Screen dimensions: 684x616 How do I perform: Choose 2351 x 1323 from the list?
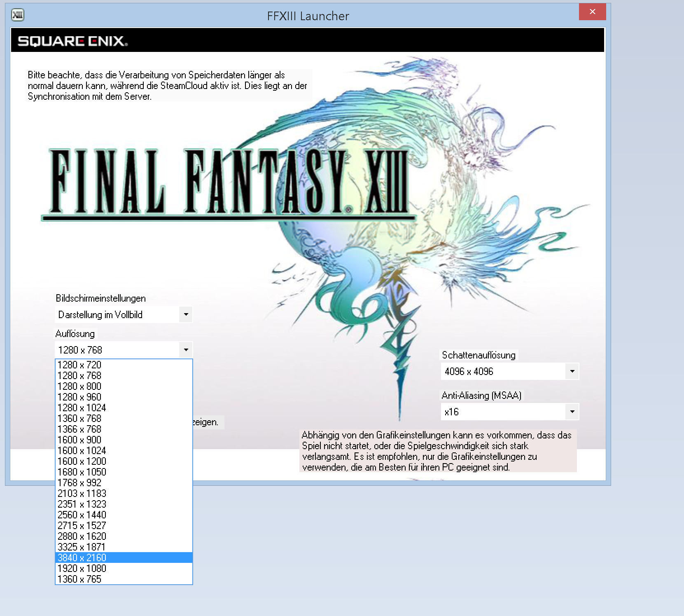click(124, 504)
